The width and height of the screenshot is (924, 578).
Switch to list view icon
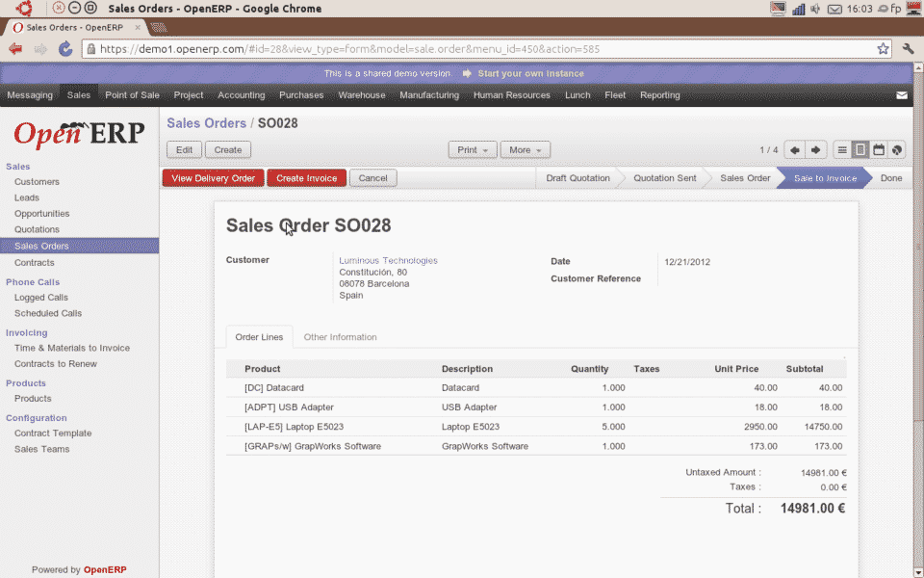point(842,150)
